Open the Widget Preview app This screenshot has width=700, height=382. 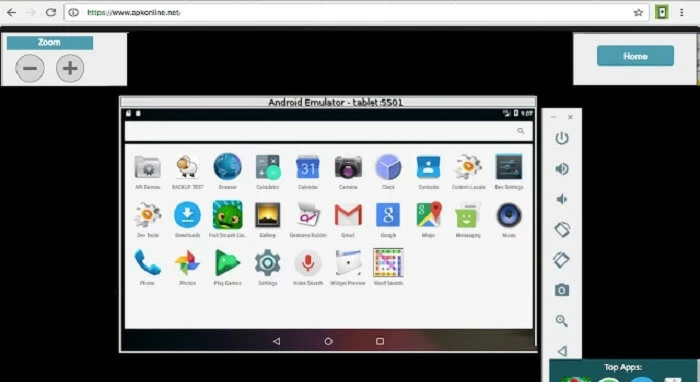[348, 263]
